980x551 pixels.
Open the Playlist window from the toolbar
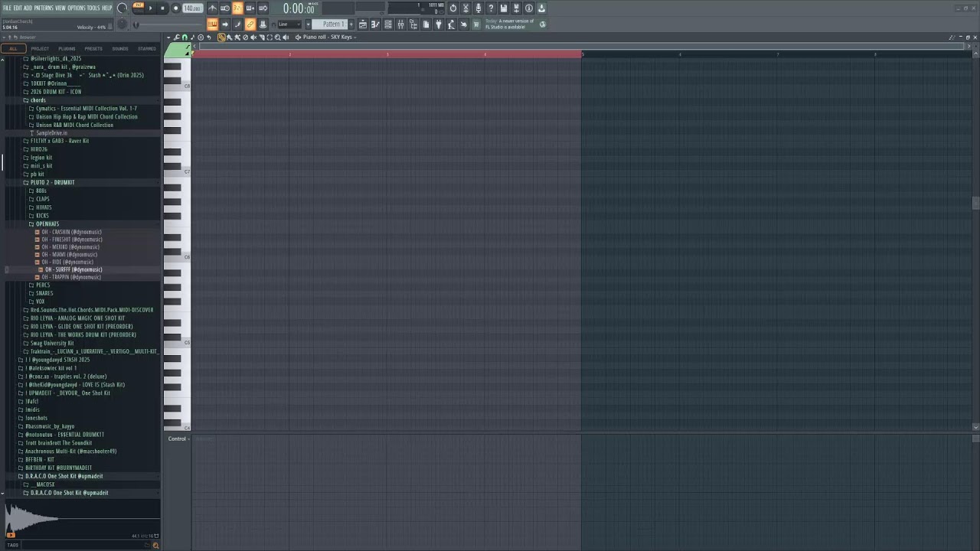click(362, 24)
